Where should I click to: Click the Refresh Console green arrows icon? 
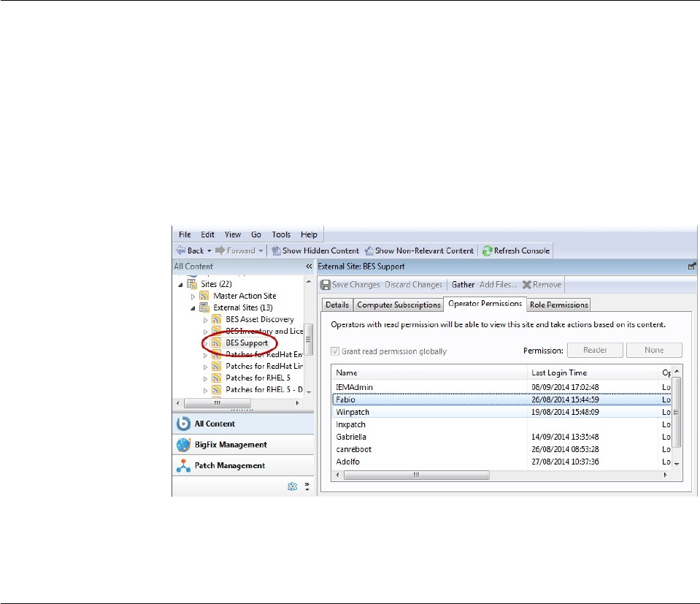(x=487, y=251)
